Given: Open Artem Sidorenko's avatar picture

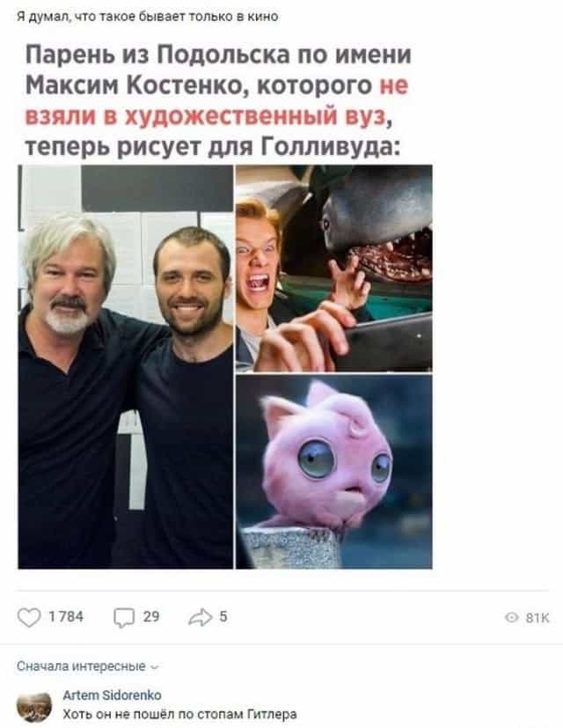Looking at the screenshot, I should [34, 707].
